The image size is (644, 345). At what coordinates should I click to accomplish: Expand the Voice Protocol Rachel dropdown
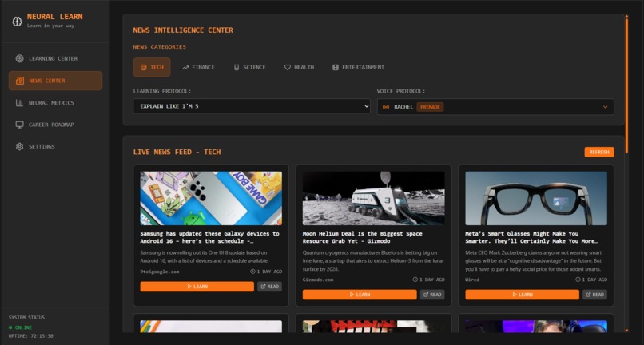[x=495, y=107]
